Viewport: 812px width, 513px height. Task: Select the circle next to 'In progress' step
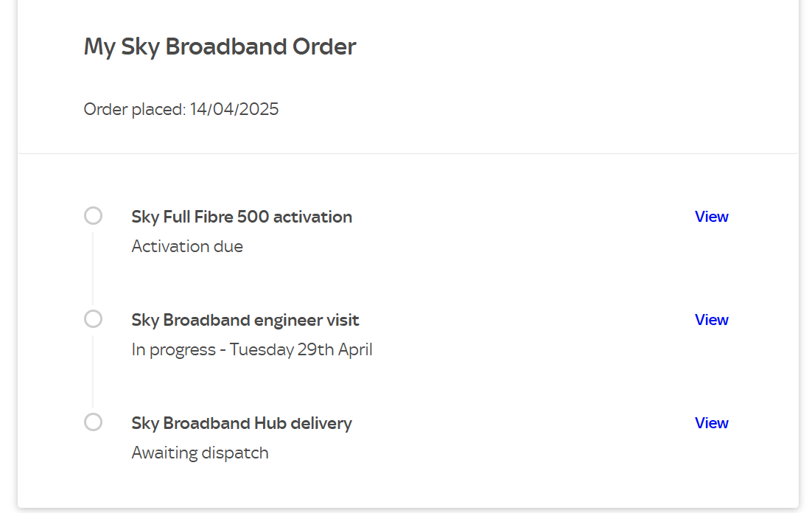[x=93, y=318]
